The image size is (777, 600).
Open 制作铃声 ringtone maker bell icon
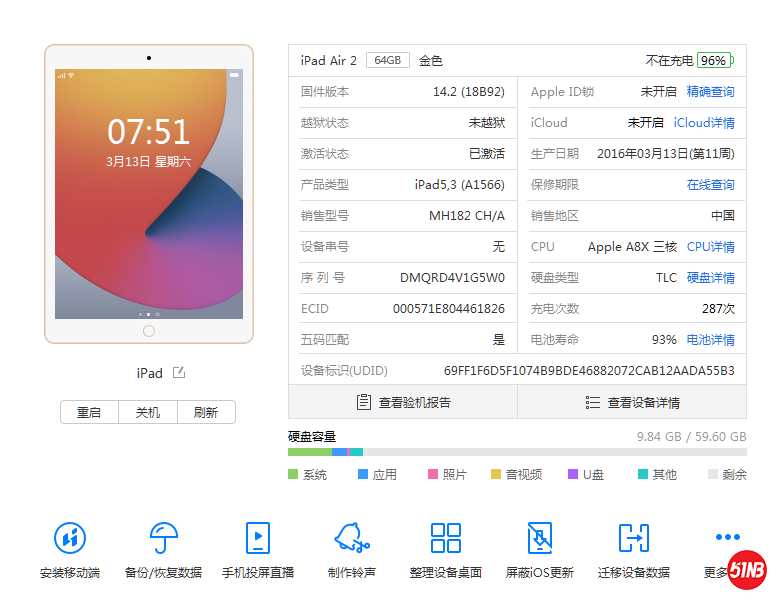pos(351,538)
